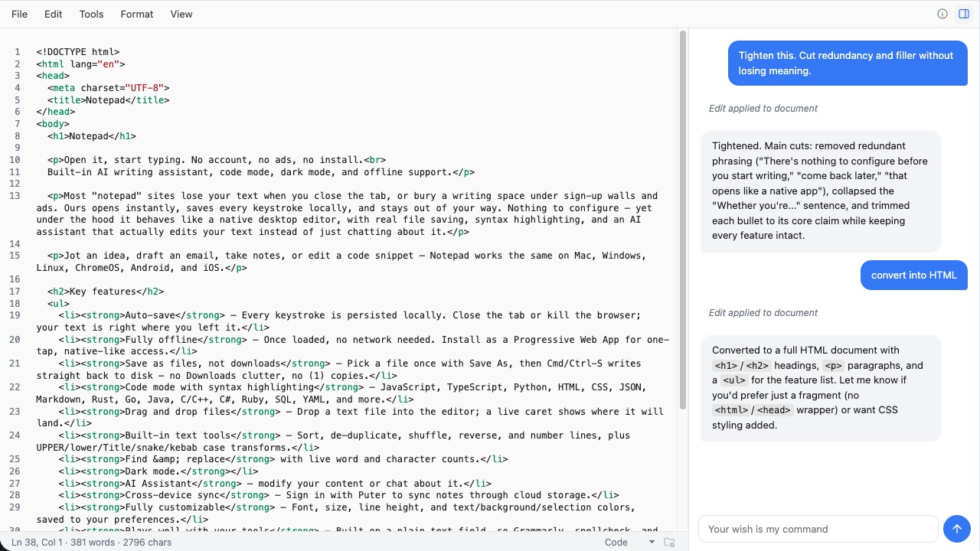Click first 'Edit applied to document' note
The height and width of the screenshot is (551, 980).
pos(763,108)
